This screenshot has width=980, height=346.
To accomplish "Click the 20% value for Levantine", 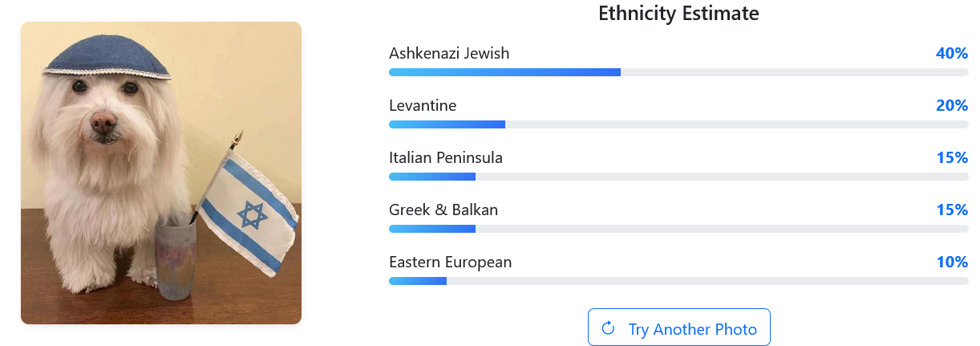I will (952, 106).
